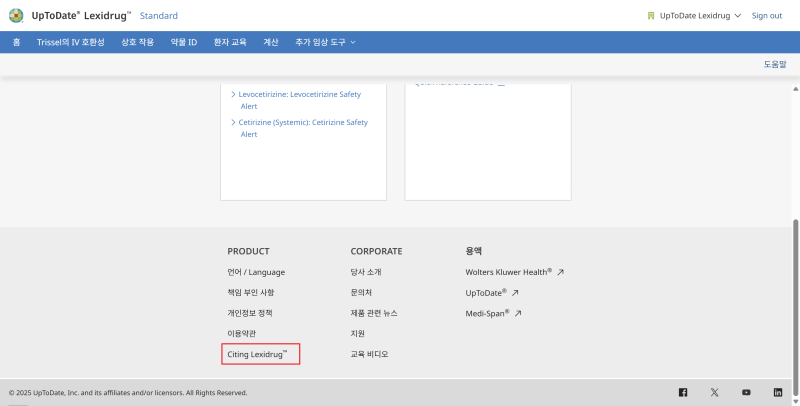Open 계산 in the navigation bar
The image size is (800, 406).
tap(270, 42)
